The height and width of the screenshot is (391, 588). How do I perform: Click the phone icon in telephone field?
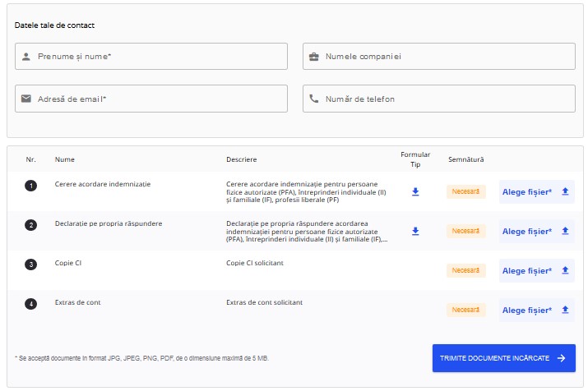tap(313, 99)
